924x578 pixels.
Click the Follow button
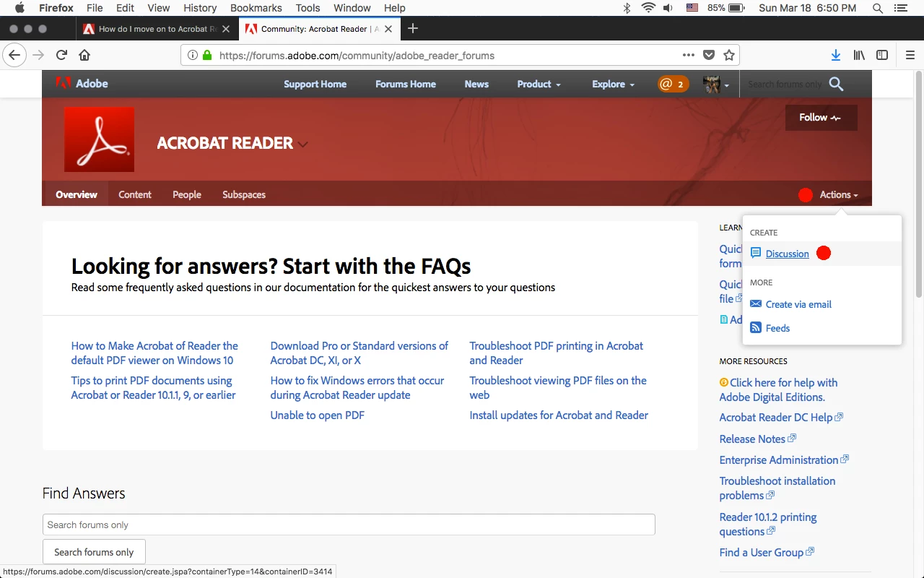821,118
